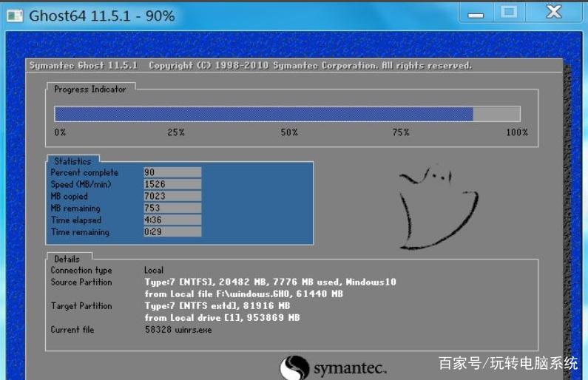Click the 'Connection type' label
Screen dimensions: 588x380
click(x=81, y=270)
